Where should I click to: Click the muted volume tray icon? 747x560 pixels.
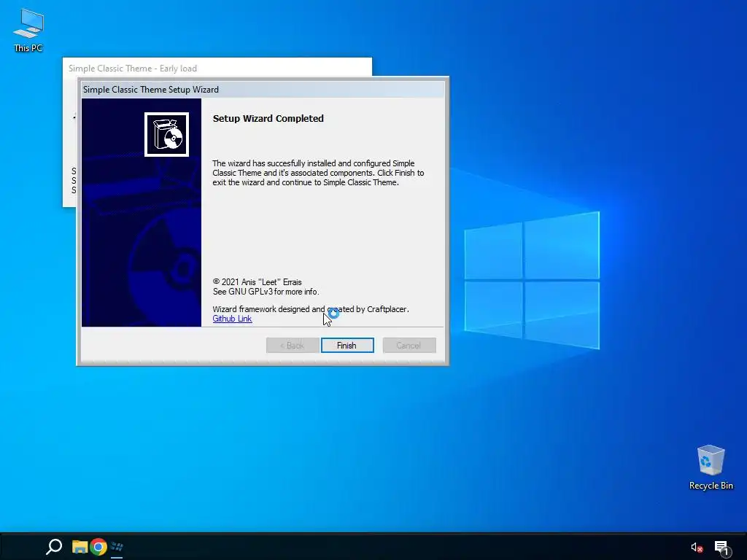click(x=697, y=548)
